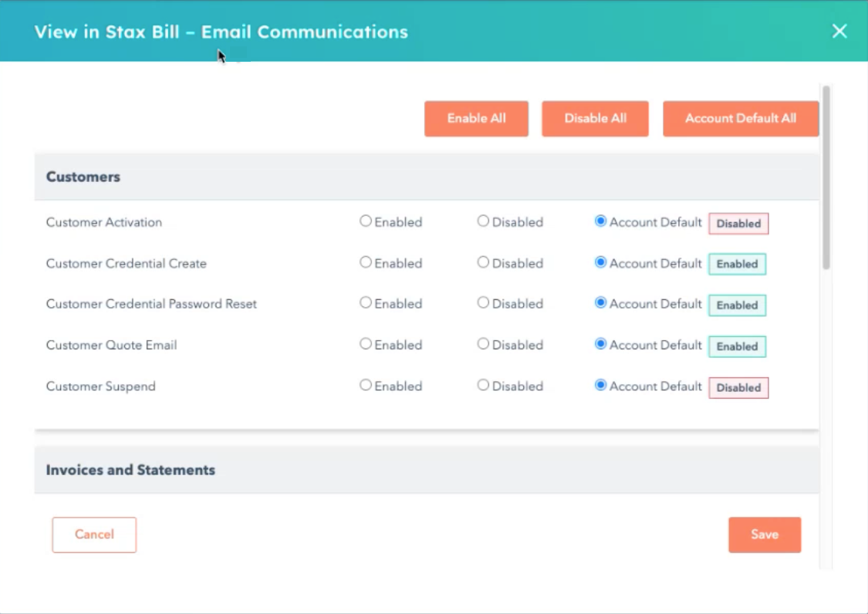This screenshot has height=614, width=868.
Task: Enable the Customer Quote Email option
Action: pos(366,344)
